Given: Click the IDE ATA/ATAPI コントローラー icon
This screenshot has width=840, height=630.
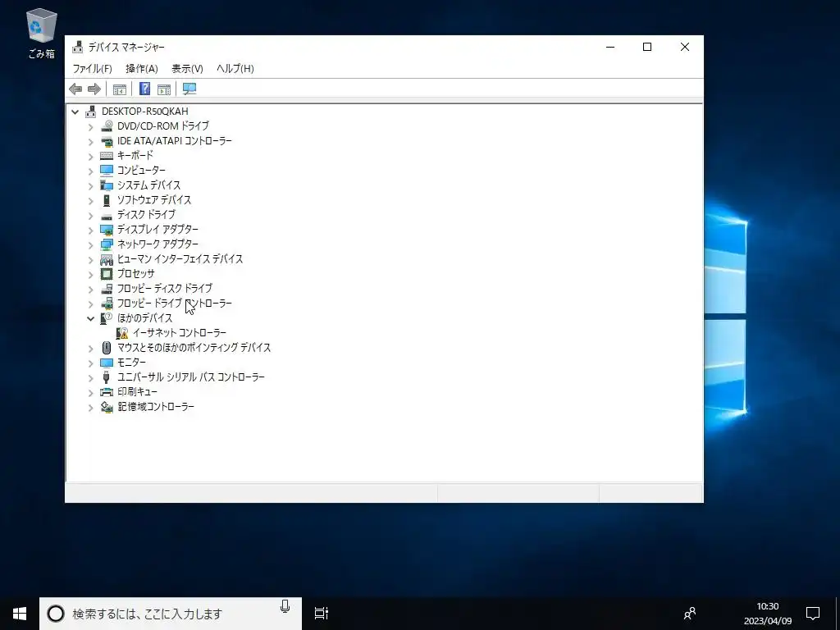Looking at the screenshot, I should 107,141.
